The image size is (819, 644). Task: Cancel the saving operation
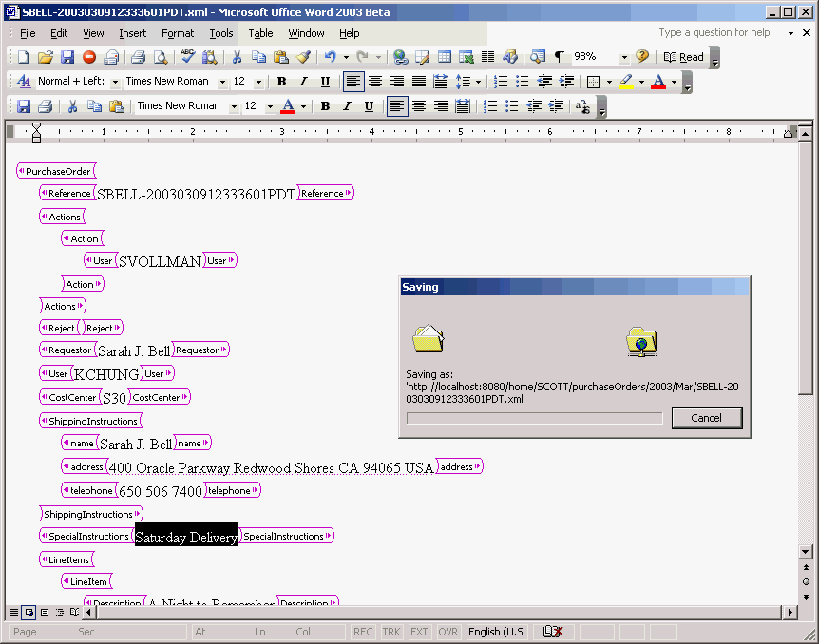tap(707, 418)
